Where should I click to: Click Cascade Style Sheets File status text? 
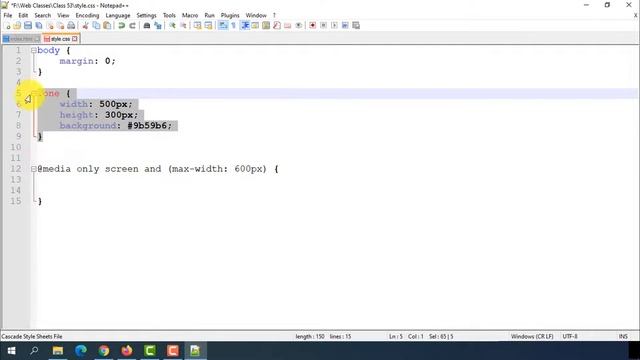click(32, 337)
